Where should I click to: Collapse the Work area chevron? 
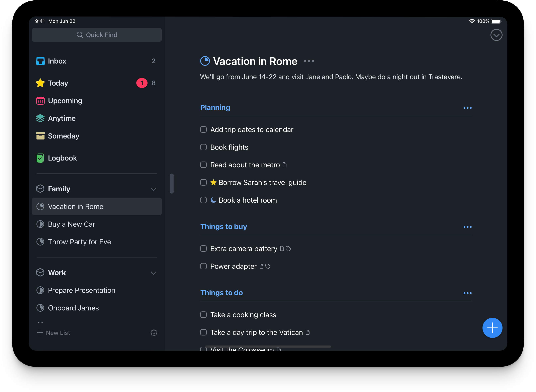154,273
